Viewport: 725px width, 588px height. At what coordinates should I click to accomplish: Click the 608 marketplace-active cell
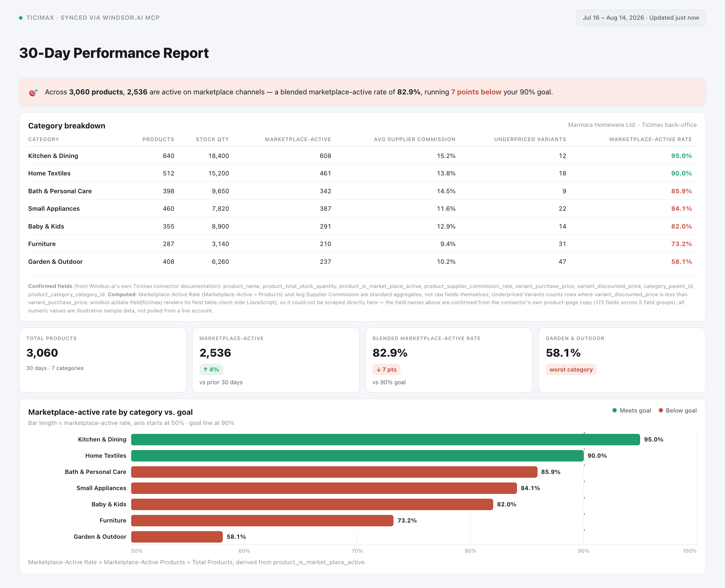coord(325,156)
